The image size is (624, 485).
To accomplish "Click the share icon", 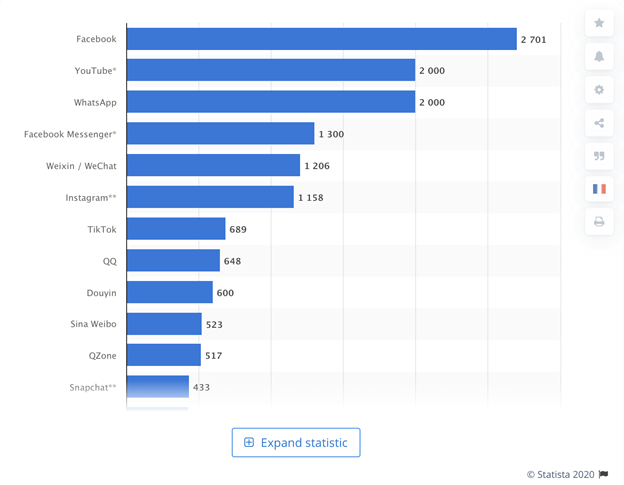I will click(x=599, y=123).
